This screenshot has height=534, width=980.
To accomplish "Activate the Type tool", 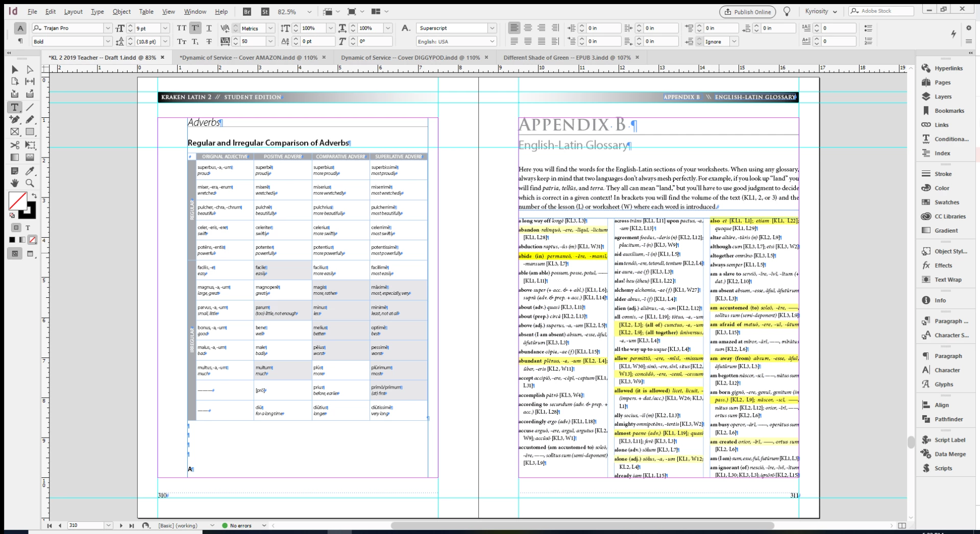I will 15,107.
